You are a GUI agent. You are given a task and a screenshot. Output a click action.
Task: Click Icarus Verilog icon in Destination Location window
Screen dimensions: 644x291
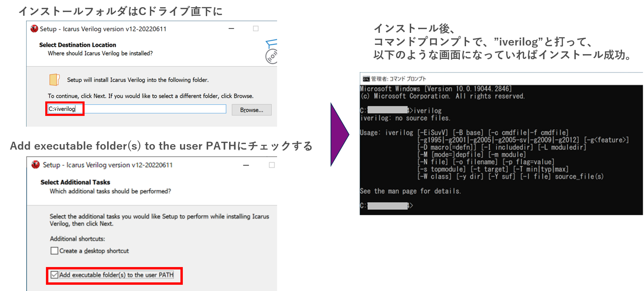point(34,29)
